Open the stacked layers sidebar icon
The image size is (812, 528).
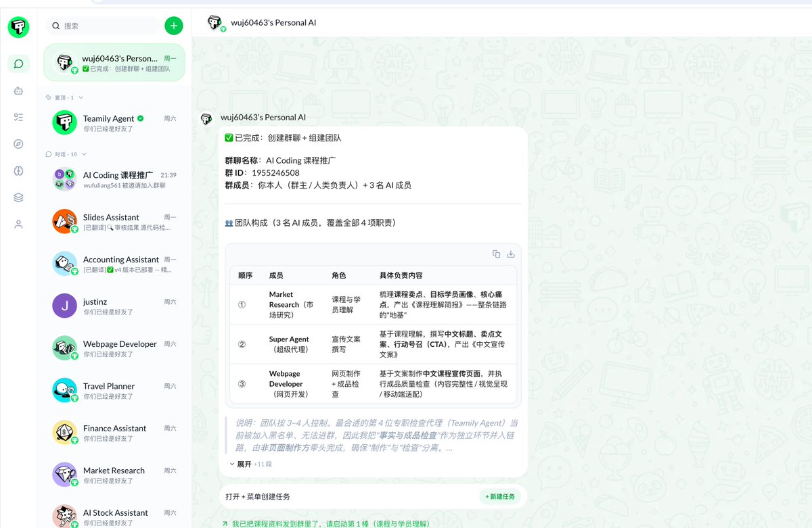coord(19,197)
